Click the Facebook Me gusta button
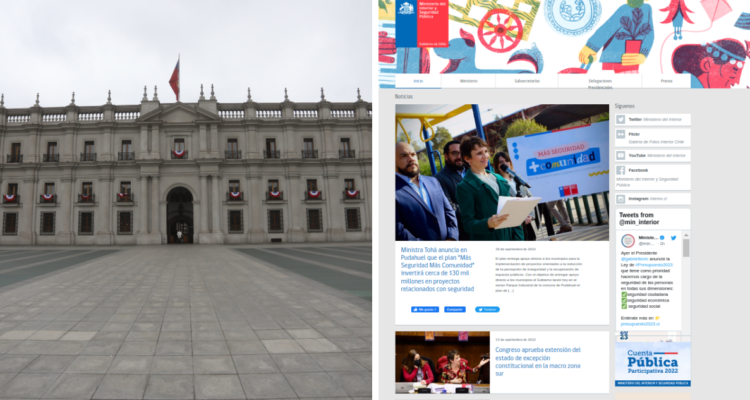Image resolution: width=750 pixels, height=400 pixels. pos(425,310)
